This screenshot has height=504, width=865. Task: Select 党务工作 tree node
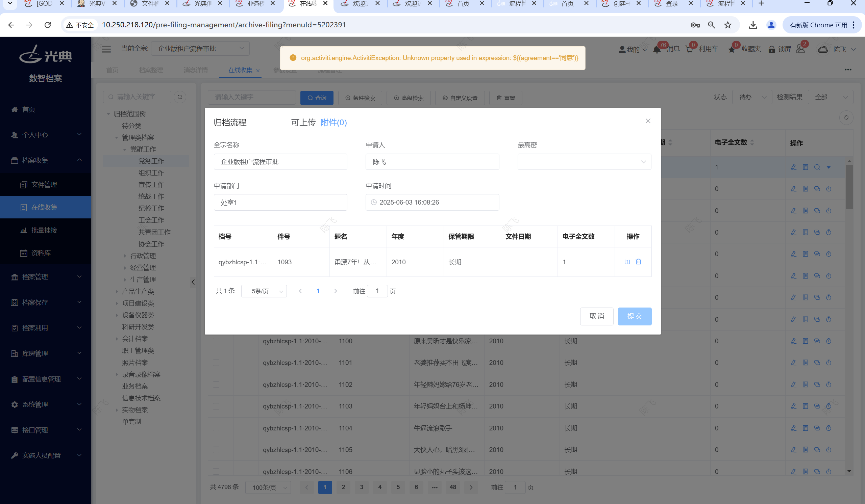(x=151, y=161)
